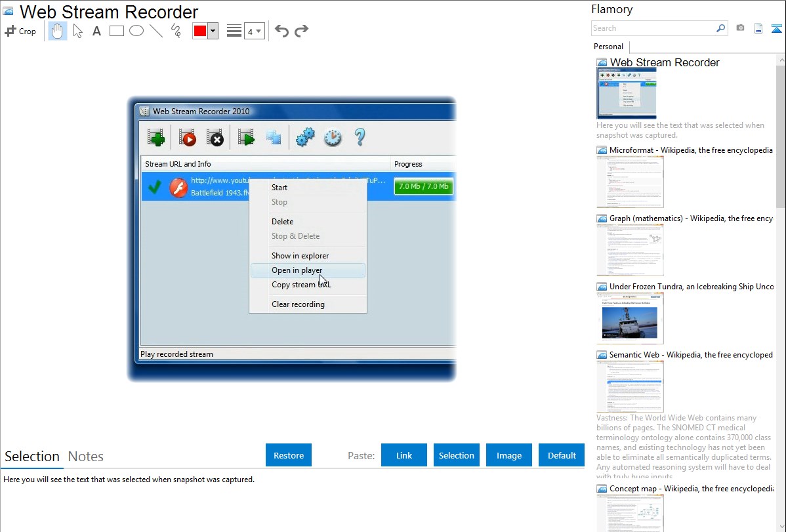The height and width of the screenshot is (532, 786).
Task: Redo the last annotation
Action: tap(301, 31)
